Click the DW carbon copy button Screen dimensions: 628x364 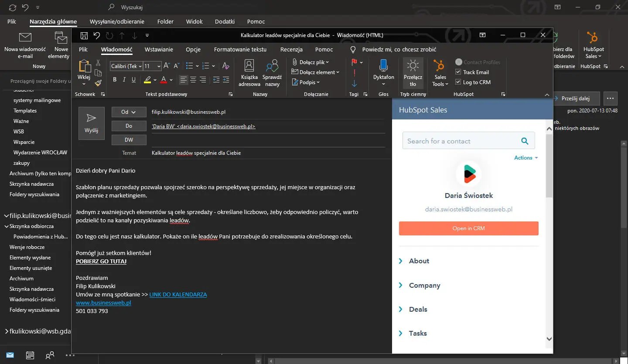pyautogui.click(x=129, y=140)
